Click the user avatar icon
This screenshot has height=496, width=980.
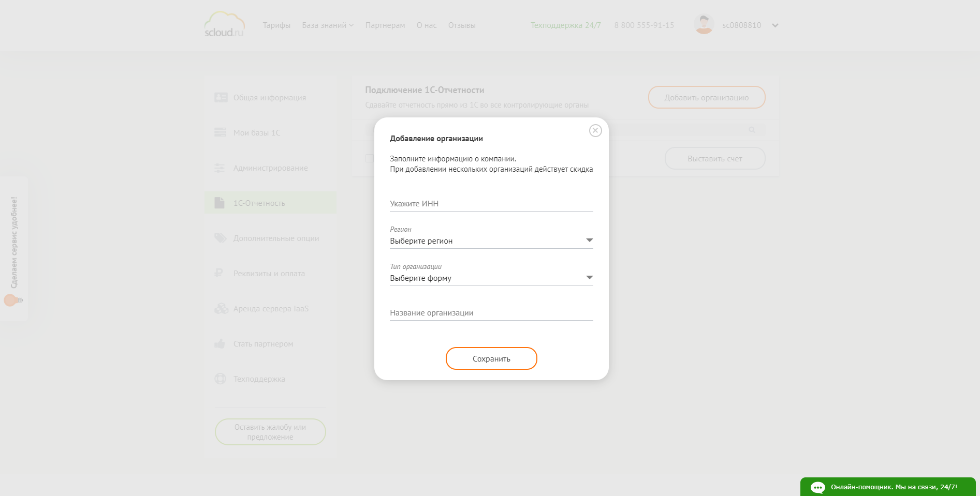[x=704, y=24]
